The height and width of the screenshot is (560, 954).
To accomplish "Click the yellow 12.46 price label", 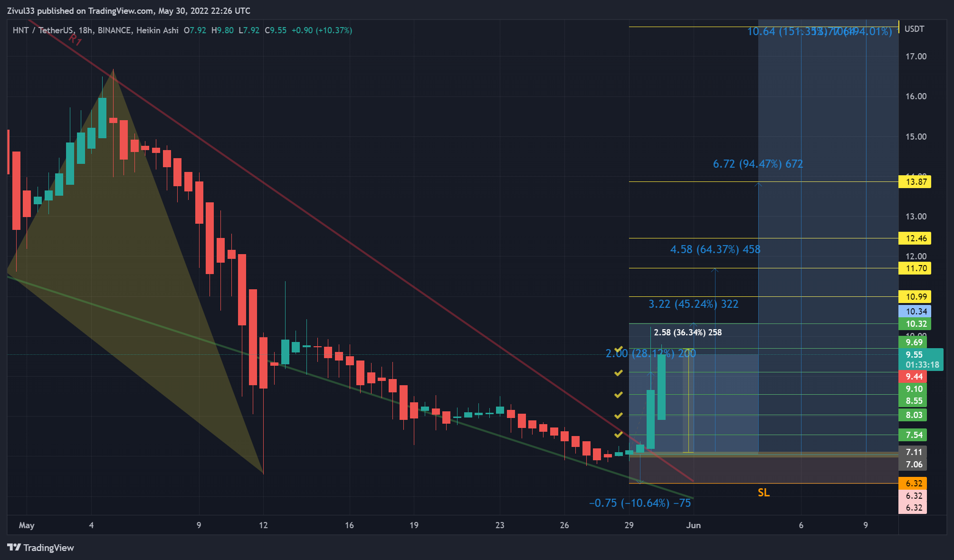I will [x=915, y=238].
